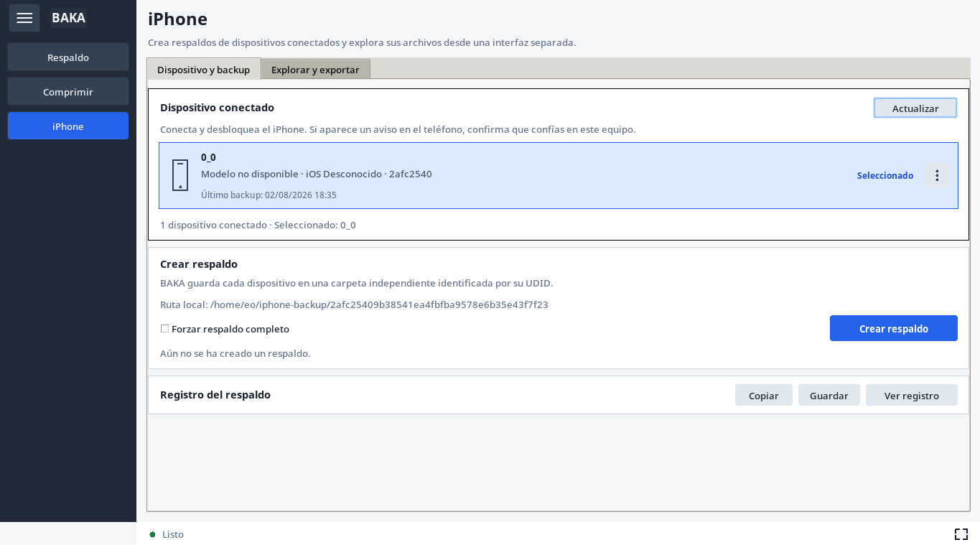This screenshot has height=545, width=980.
Task: Open the Comprimir section in the sidebar
Action: 68,92
